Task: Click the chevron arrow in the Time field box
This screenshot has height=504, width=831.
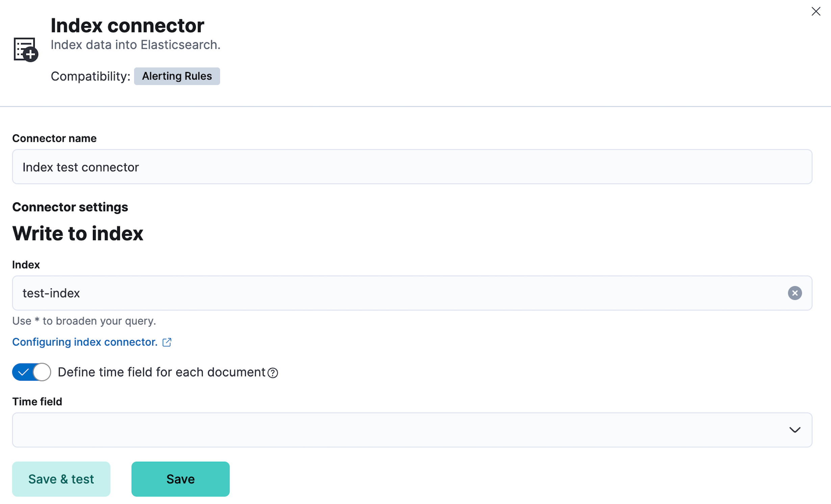Action: (x=795, y=430)
